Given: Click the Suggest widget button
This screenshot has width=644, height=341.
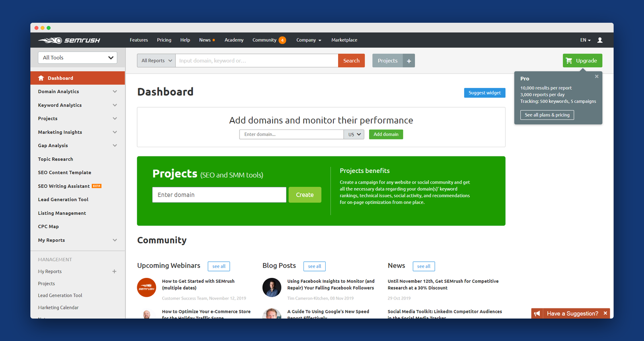Looking at the screenshot, I should click(485, 93).
